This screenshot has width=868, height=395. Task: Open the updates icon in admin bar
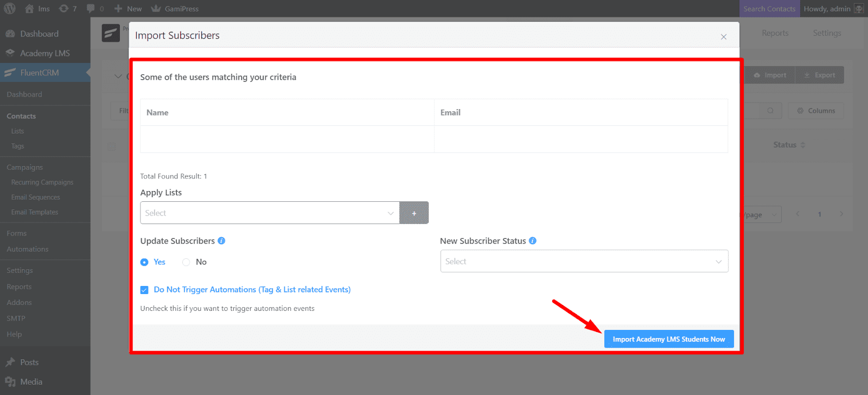[64, 9]
